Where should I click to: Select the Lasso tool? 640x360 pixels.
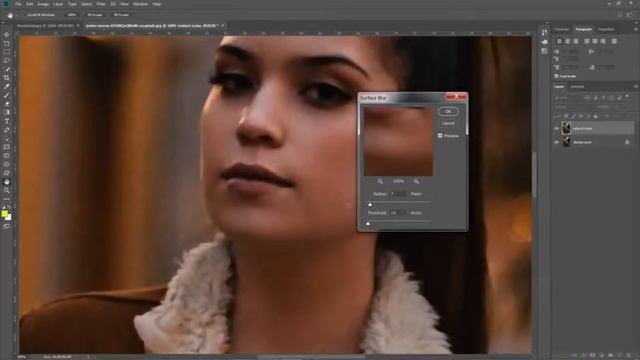coord(7,60)
